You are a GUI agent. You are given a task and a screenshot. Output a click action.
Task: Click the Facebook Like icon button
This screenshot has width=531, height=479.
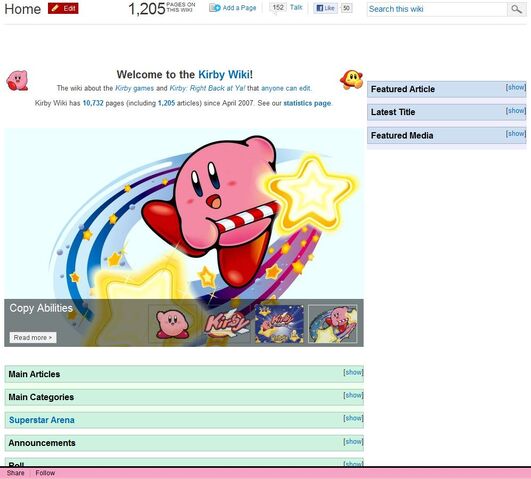click(x=325, y=8)
